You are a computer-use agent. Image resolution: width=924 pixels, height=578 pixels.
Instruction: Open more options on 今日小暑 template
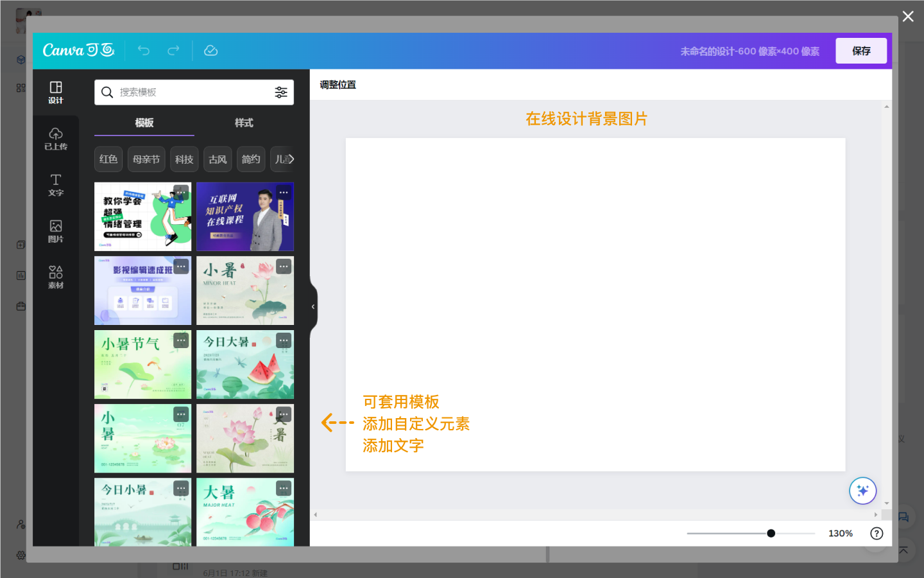click(x=181, y=488)
